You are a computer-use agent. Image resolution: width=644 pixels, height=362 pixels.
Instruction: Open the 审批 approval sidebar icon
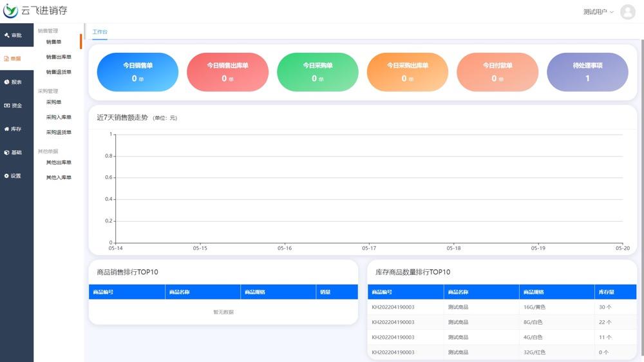(7, 35)
